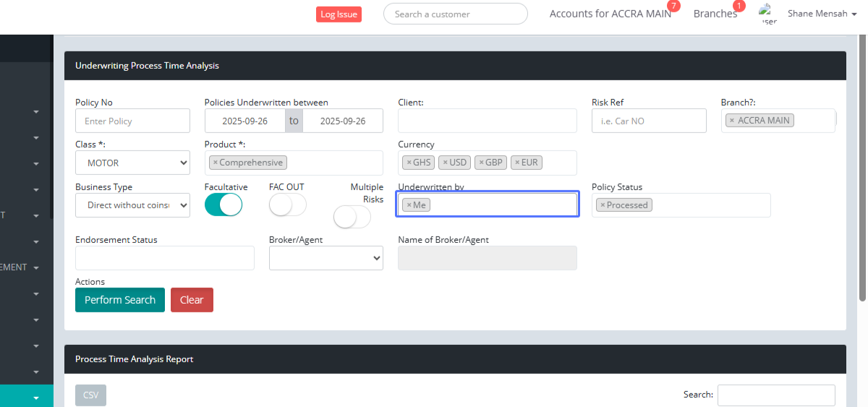
Task: Open the Business Type dropdown
Action: tap(132, 205)
